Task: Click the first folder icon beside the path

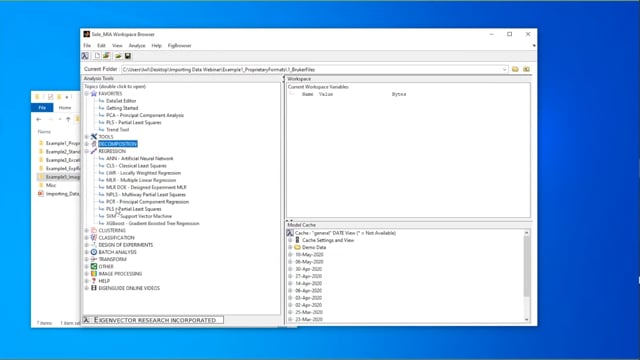Action: (x=515, y=69)
